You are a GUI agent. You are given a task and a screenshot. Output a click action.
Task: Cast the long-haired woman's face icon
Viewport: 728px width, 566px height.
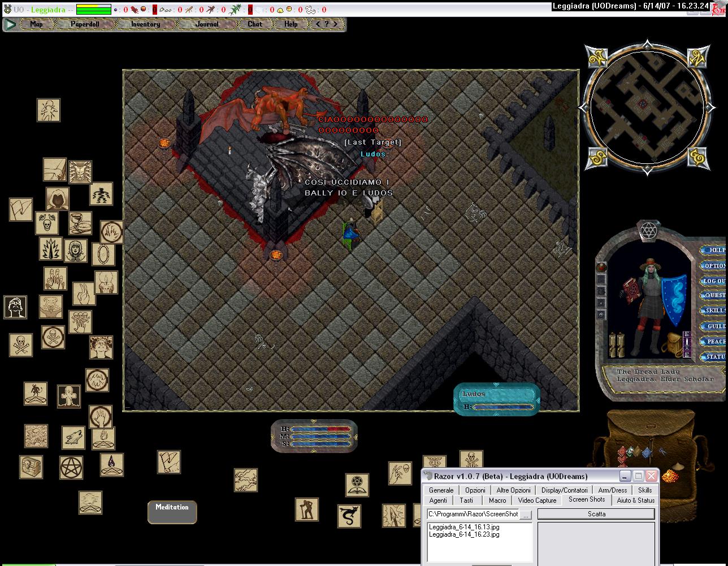tap(76, 251)
